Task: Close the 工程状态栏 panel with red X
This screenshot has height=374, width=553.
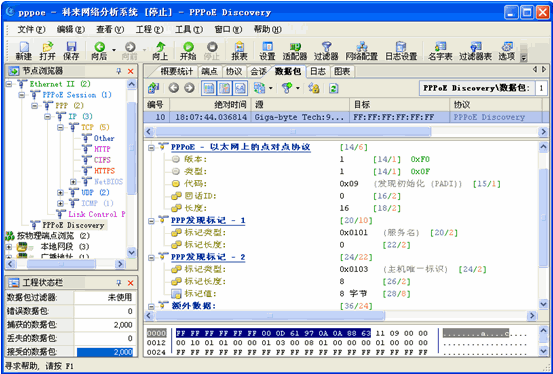Action: pyautogui.click(x=130, y=283)
